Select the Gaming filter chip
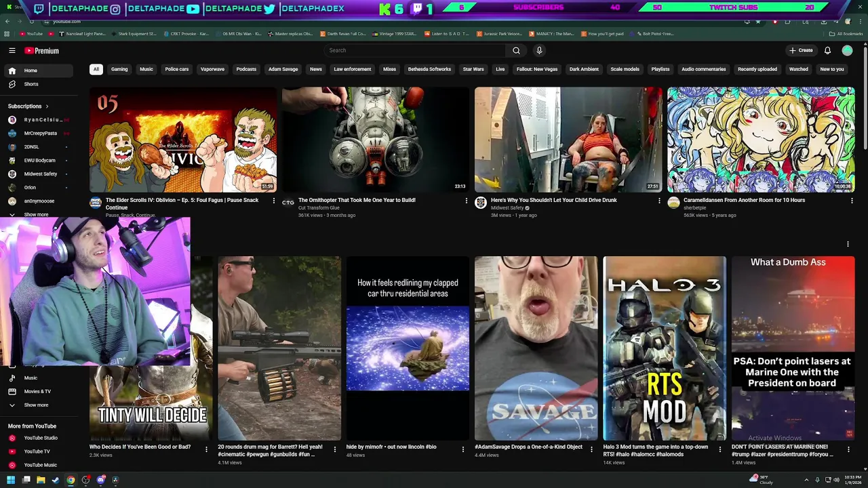Screen dimensions: 868x488 coord(119,69)
